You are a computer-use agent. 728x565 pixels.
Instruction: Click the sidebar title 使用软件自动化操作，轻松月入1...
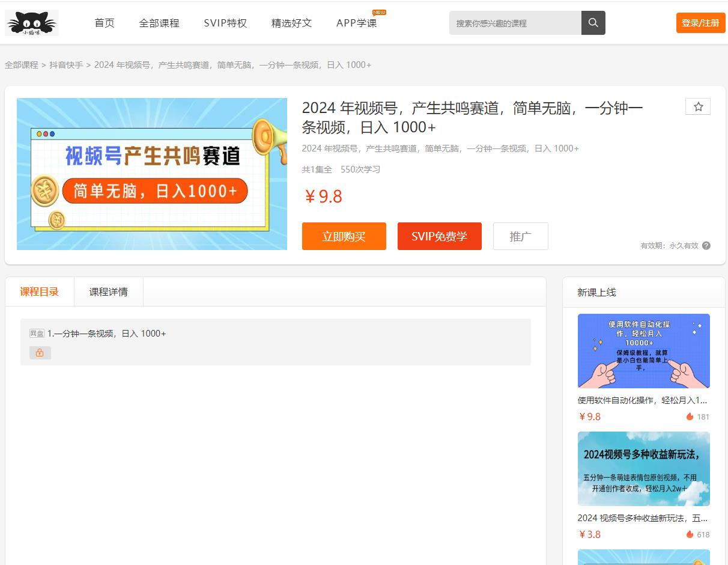pos(643,400)
